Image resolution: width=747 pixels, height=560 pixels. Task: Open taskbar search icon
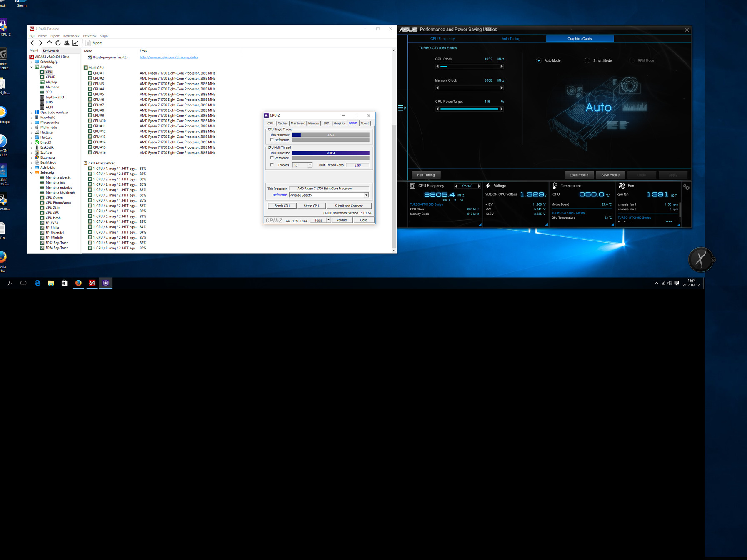point(10,283)
